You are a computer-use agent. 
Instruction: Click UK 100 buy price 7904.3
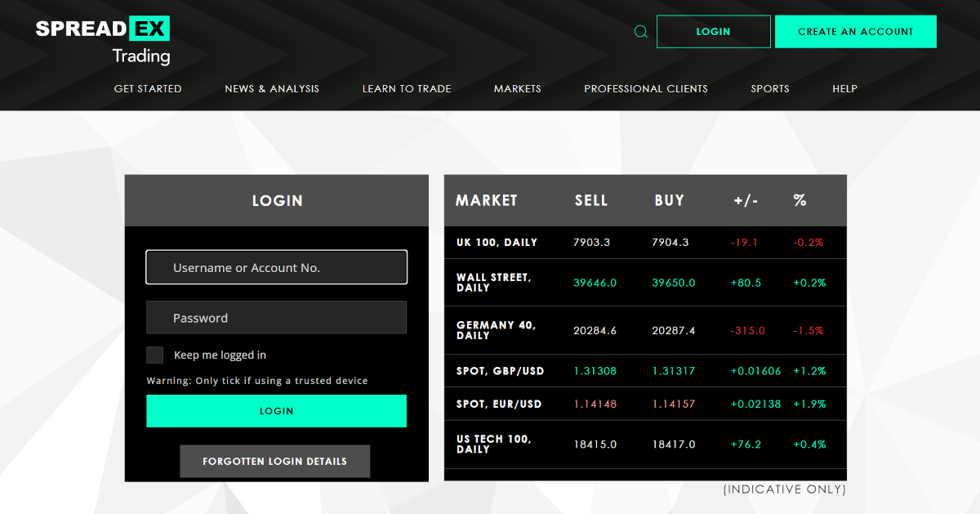(670, 243)
